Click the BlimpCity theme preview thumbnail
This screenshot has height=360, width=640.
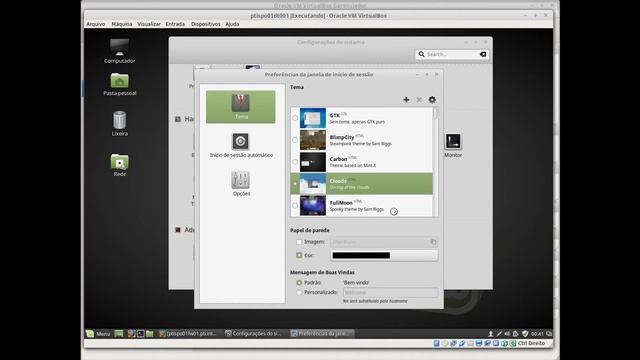coord(313,140)
